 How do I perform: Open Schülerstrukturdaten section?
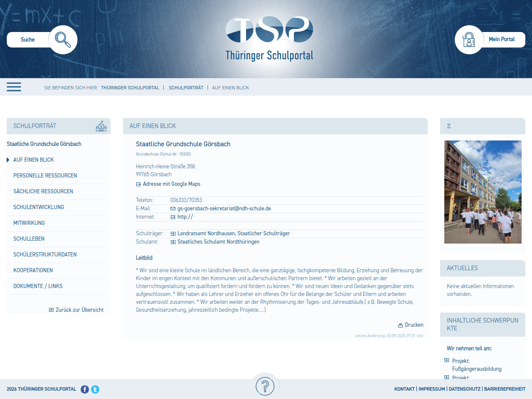click(x=45, y=255)
